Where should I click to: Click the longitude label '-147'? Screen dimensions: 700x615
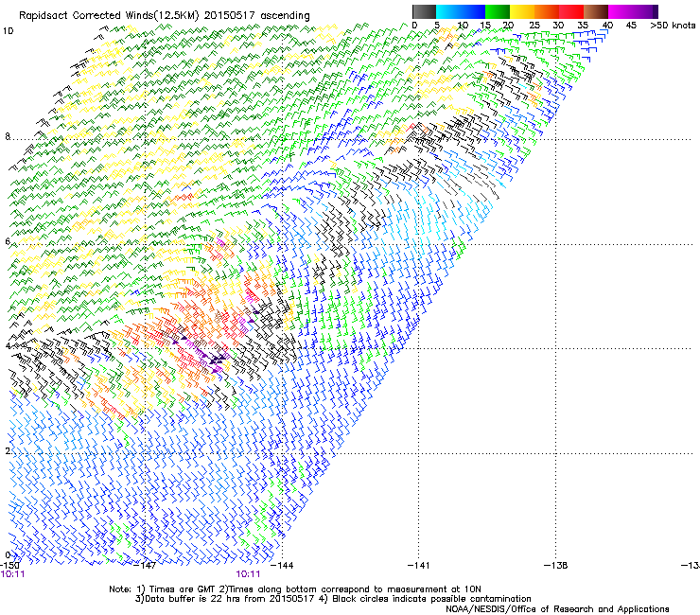145,565
